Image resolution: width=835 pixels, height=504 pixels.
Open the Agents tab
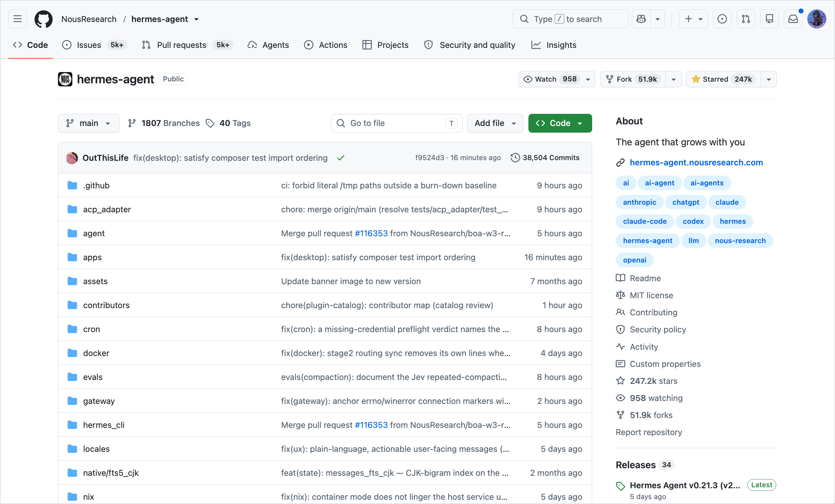[268, 45]
